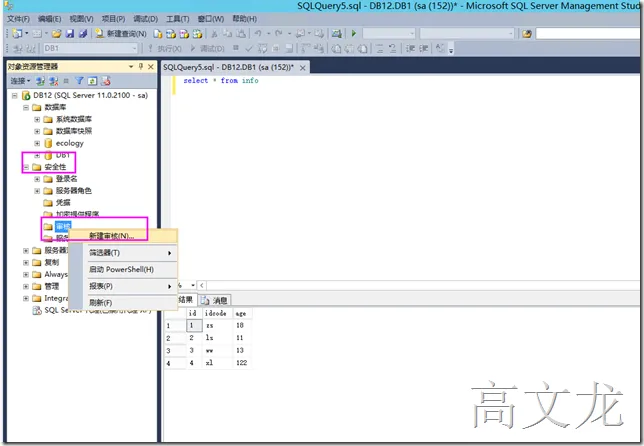Save the current query with the floppy icon
The image size is (644, 446).
point(70,33)
